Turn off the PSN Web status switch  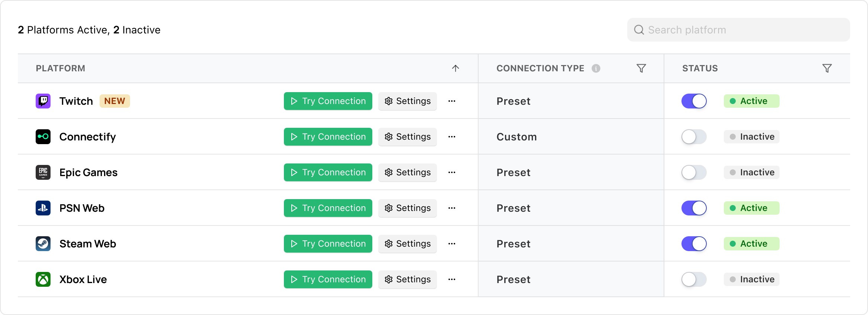[x=694, y=208]
